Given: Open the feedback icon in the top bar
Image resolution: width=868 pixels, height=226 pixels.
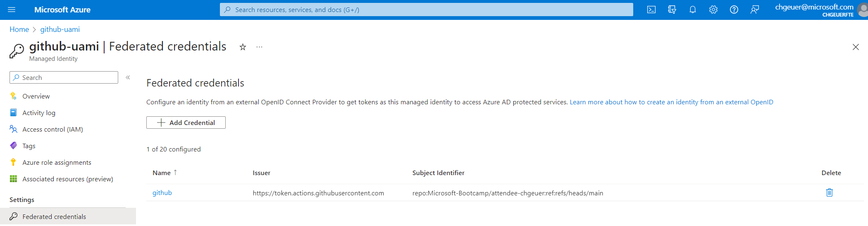Looking at the screenshot, I should click(755, 10).
